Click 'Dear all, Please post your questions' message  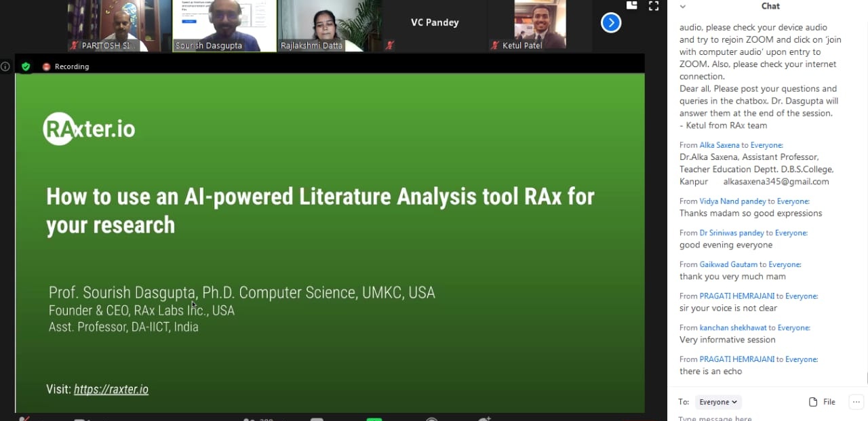pos(759,101)
